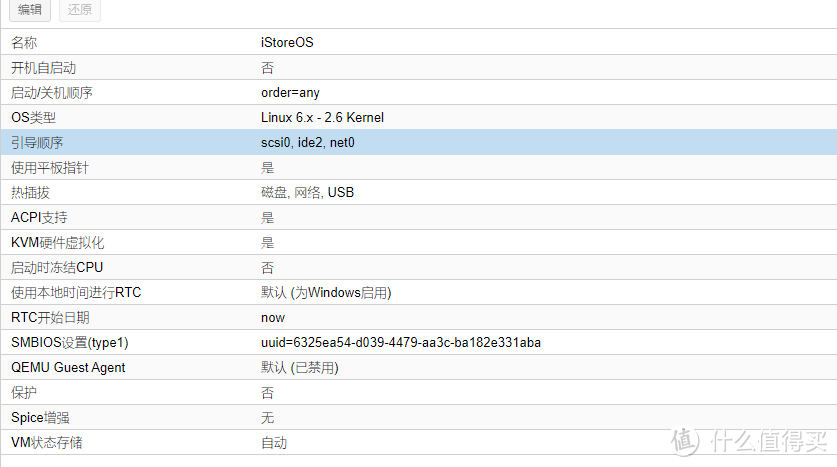Click the 默认 (为Windows启用) value
Image resolution: width=837 pixels, height=467 pixels.
(326, 292)
